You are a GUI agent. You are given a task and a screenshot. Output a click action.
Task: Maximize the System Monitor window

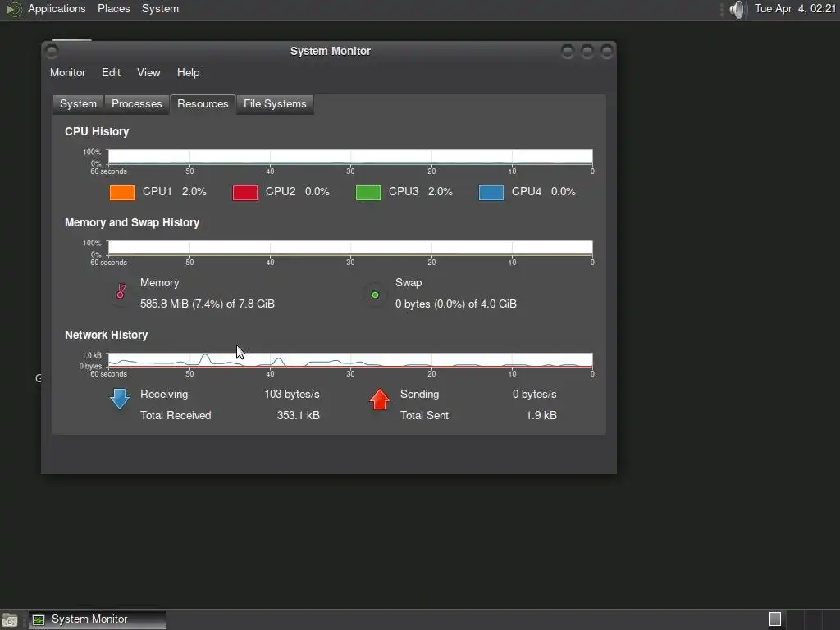click(587, 52)
